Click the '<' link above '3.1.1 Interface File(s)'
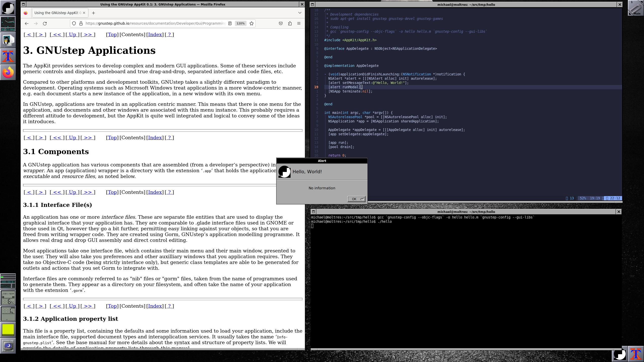 pyautogui.click(x=29, y=192)
